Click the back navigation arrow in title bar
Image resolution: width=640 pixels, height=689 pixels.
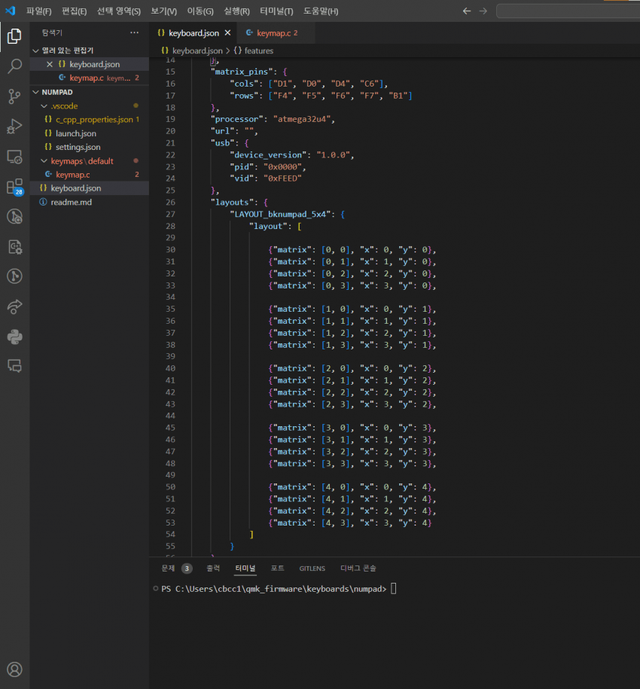tap(467, 11)
